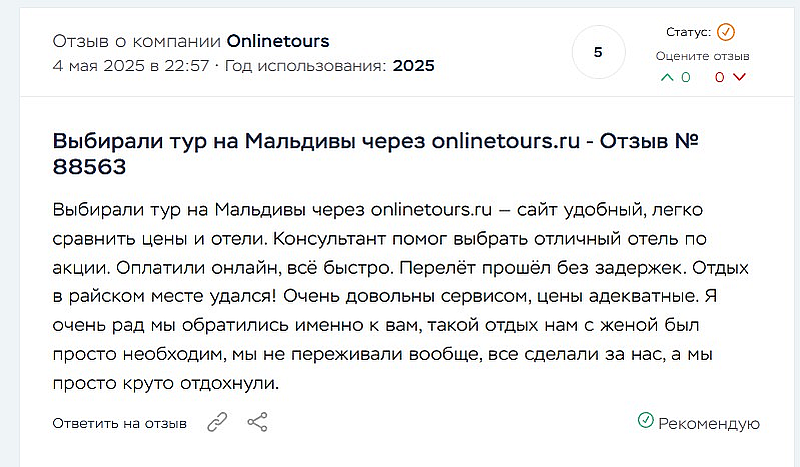This screenshot has width=800, height=467.
Task: Downvote the review with red arrow
Action: pos(739,77)
